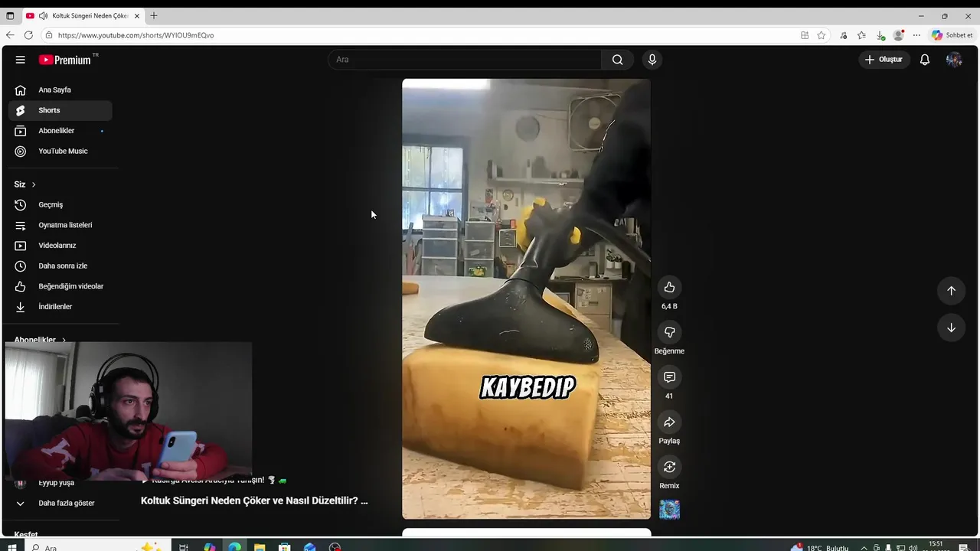Viewport: 980px width, 551px height.
Task: Click the search magnifier button
Action: (x=617, y=60)
